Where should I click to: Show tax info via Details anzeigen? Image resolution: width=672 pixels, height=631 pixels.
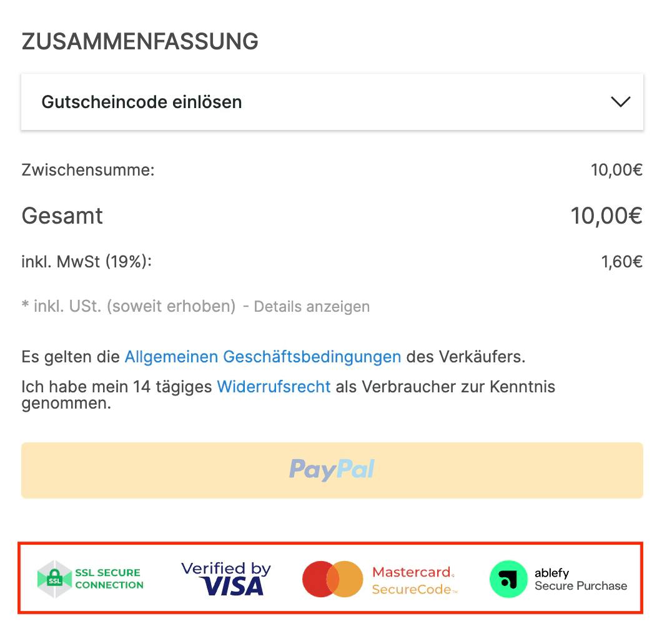[312, 307]
